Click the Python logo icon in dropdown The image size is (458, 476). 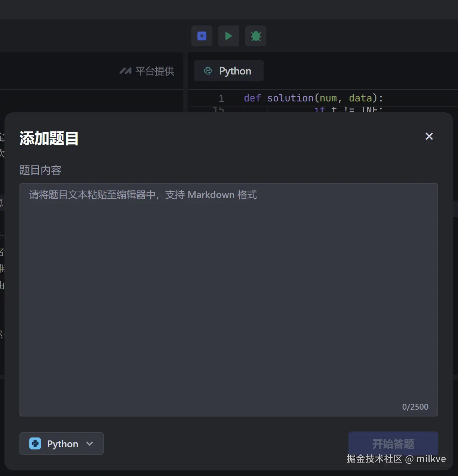pyautogui.click(x=35, y=443)
